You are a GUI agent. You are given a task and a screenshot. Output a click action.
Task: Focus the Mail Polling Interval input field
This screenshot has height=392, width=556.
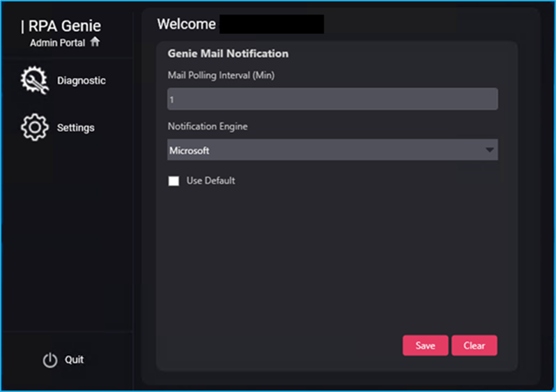332,99
